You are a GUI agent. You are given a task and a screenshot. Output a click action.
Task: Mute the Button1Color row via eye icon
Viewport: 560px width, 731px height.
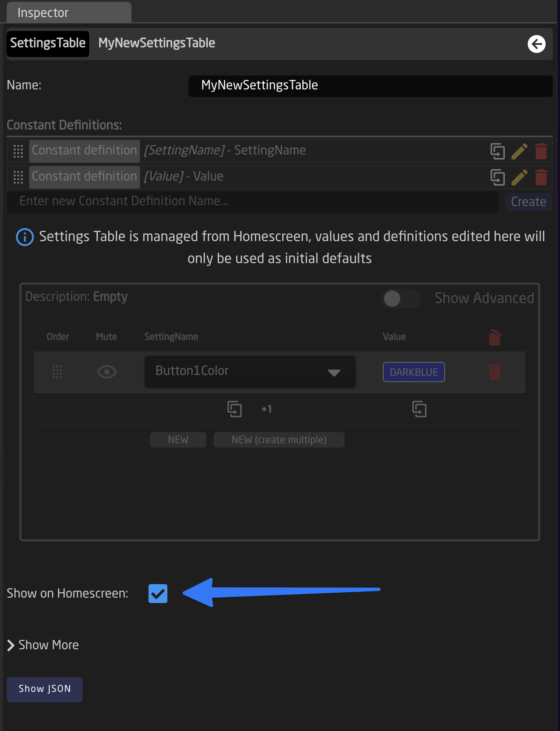click(107, 372)
